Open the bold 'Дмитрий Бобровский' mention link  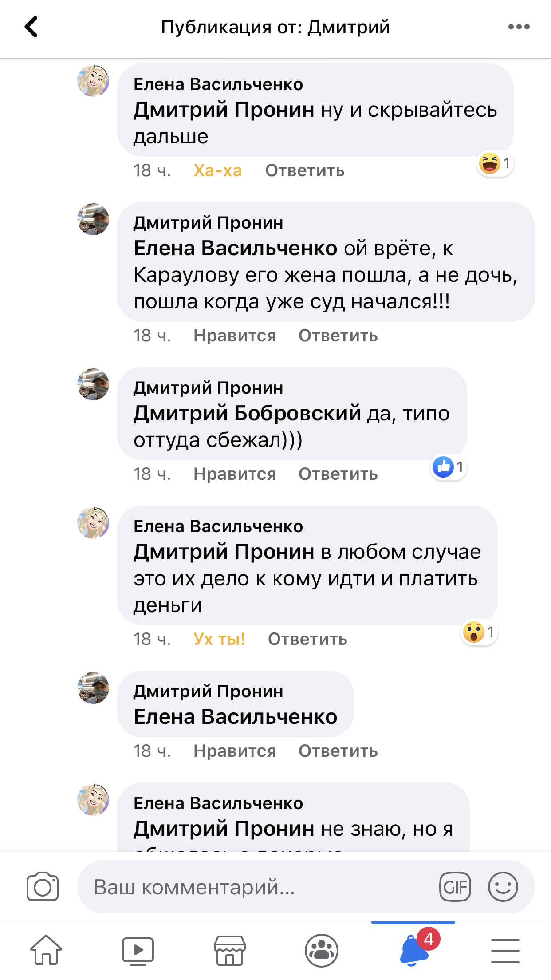(x=247, y=413)
